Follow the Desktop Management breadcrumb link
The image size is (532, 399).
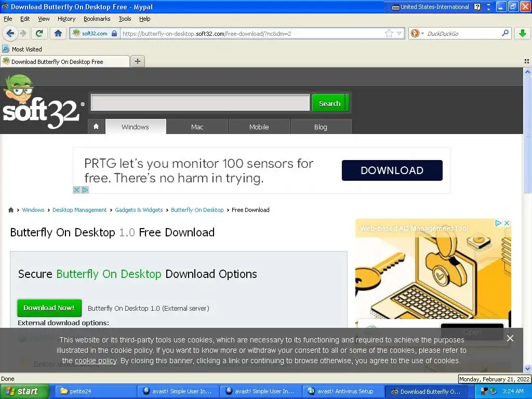coord(79,210)
